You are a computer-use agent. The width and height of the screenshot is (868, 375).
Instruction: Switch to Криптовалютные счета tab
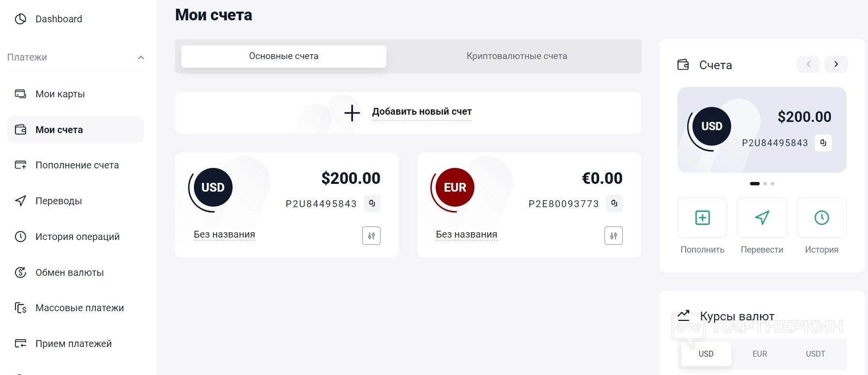(x=516, y=56)
